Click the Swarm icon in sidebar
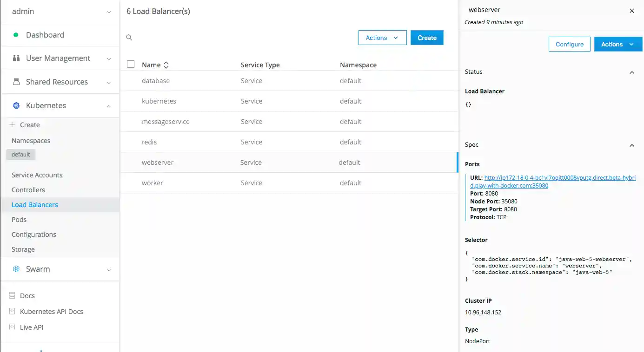644x352 pixels. (x=16, y=269)
